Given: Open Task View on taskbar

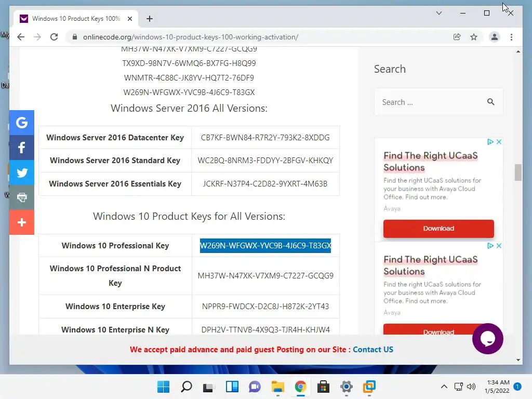Looking at the screenshot, I should tap(208, 387).
